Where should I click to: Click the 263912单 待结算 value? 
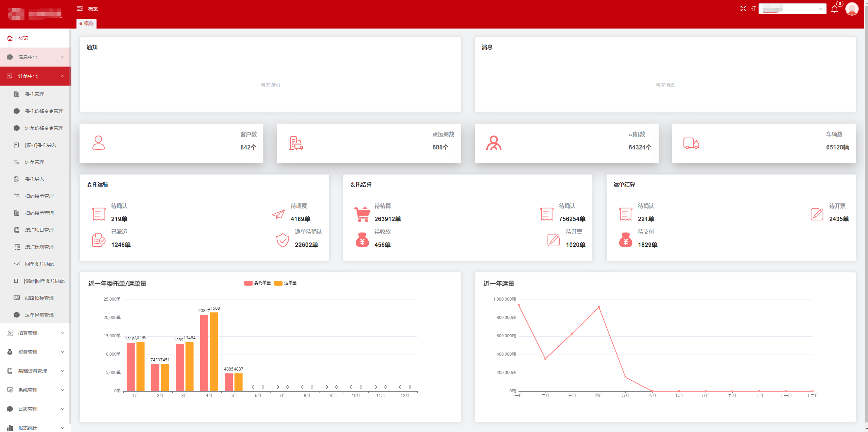[x=387, y=219]
